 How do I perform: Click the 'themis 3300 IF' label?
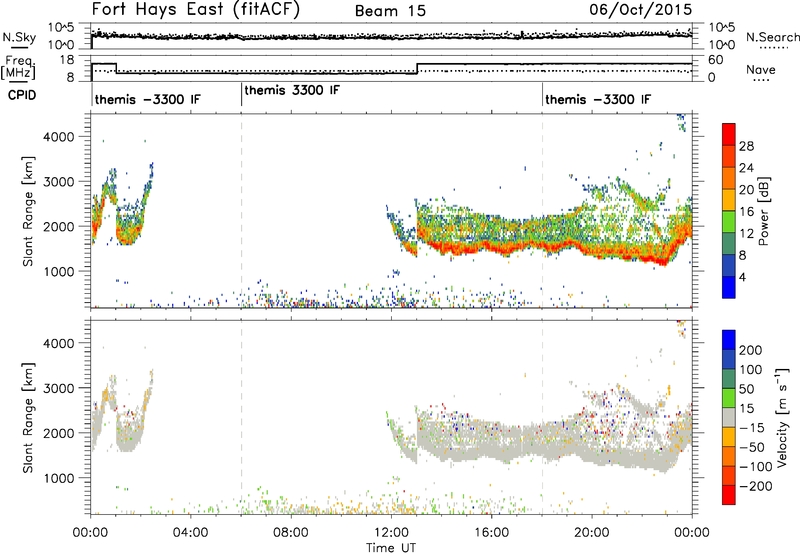[292, 90]
